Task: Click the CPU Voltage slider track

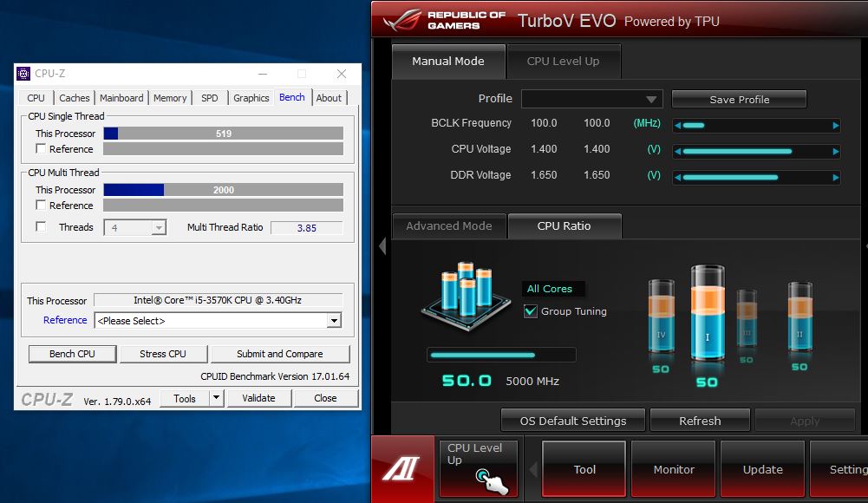Action: pos(756,152)
